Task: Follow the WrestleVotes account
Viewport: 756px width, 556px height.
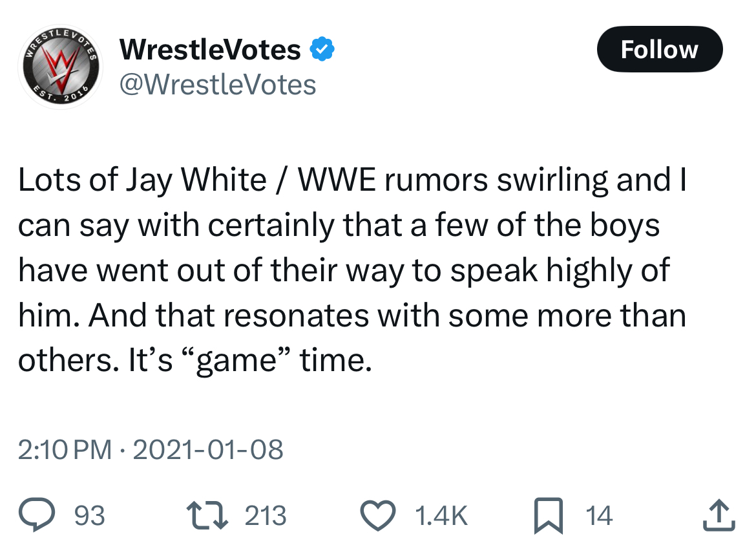Action: tap(659, 50)
